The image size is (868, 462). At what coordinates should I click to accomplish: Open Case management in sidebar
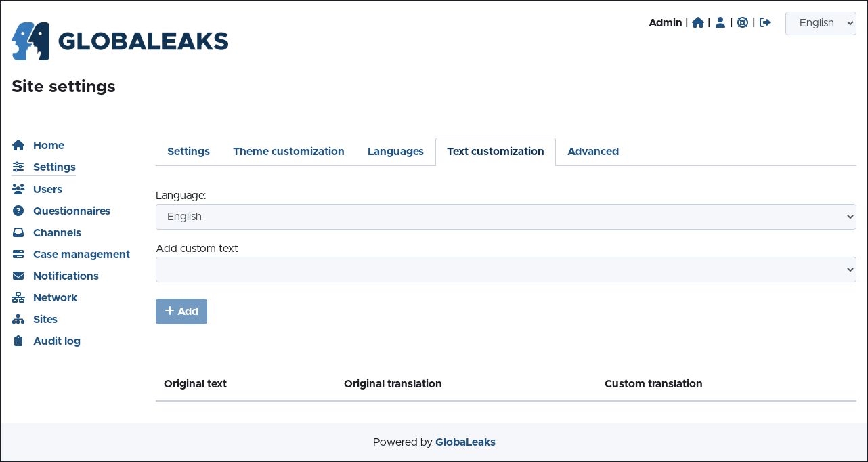pyautogui.click(x=81, y=255)
